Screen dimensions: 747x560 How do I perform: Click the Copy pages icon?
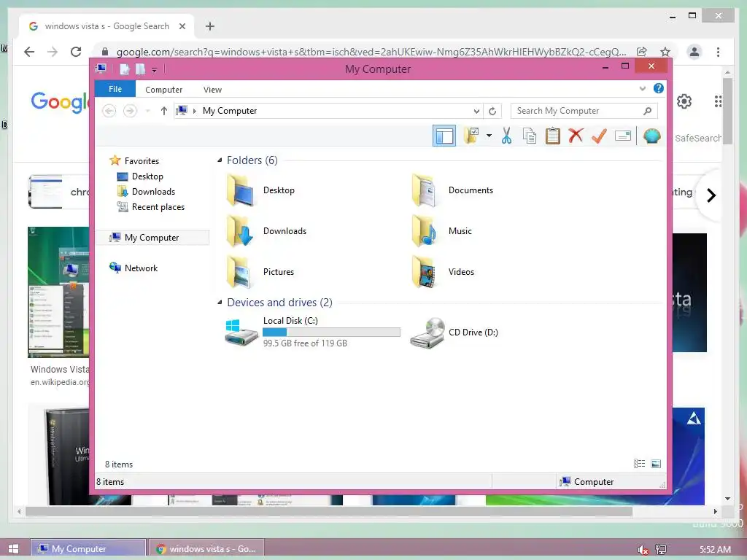click(x=530, y=136)
